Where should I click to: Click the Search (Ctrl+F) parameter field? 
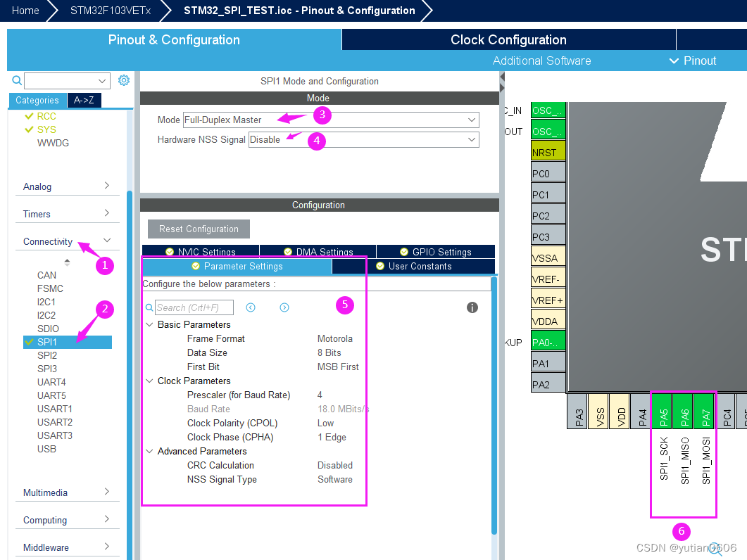pyautogui.click(x=194, y=307)
